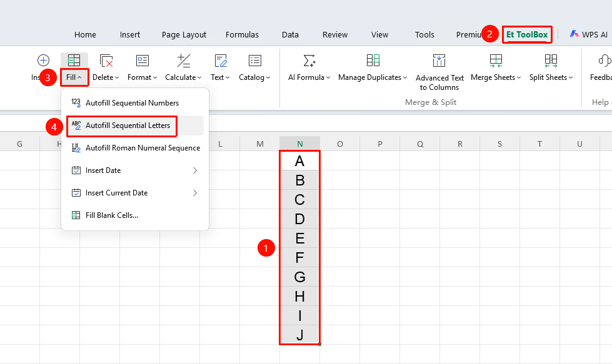
Task: Click the Fill Blank Cells icon in menu
Action: [76, 215]
